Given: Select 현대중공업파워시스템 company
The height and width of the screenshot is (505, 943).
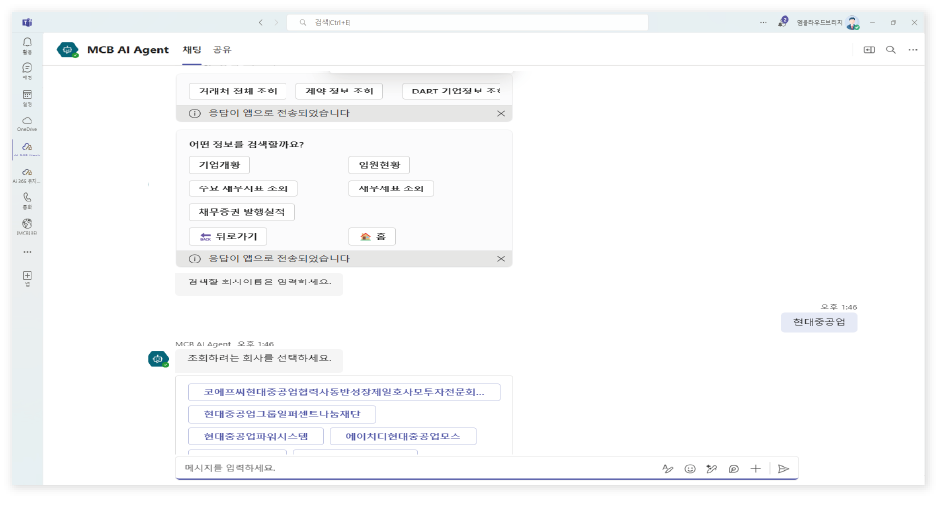Looking at the screenshot, I should 256,436.
